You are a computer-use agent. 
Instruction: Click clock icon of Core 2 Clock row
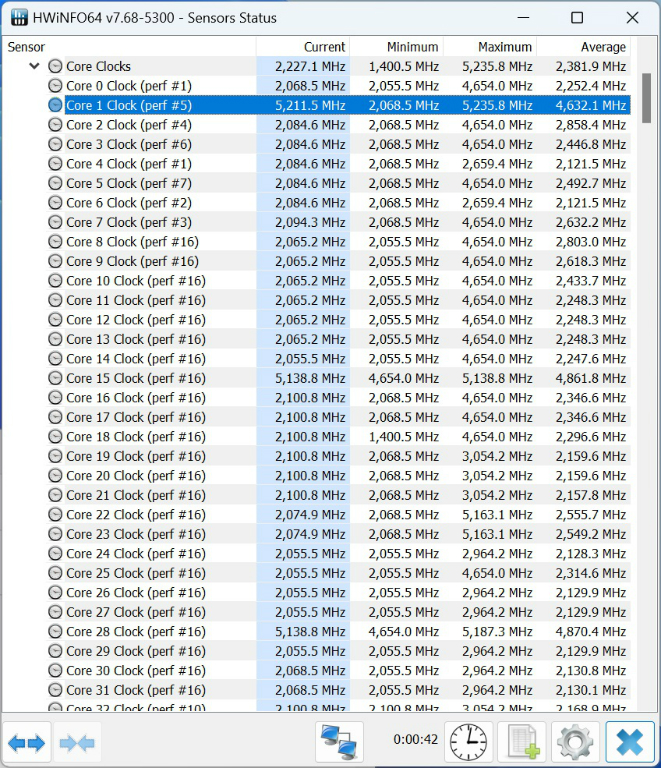[x=55, y=124]
